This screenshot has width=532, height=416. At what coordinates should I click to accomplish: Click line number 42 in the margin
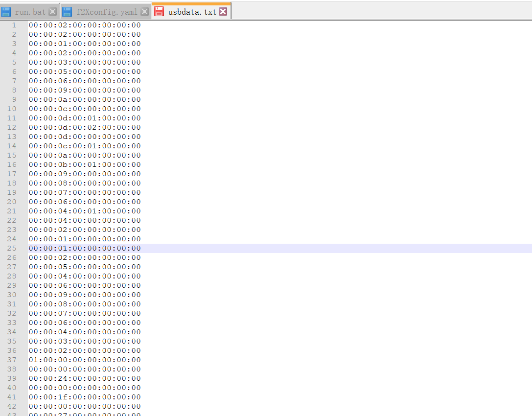pos(12,407)
